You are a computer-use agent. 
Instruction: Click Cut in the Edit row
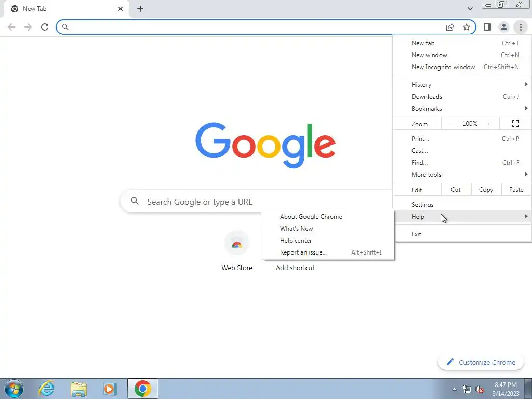click(x=456, y=190)
